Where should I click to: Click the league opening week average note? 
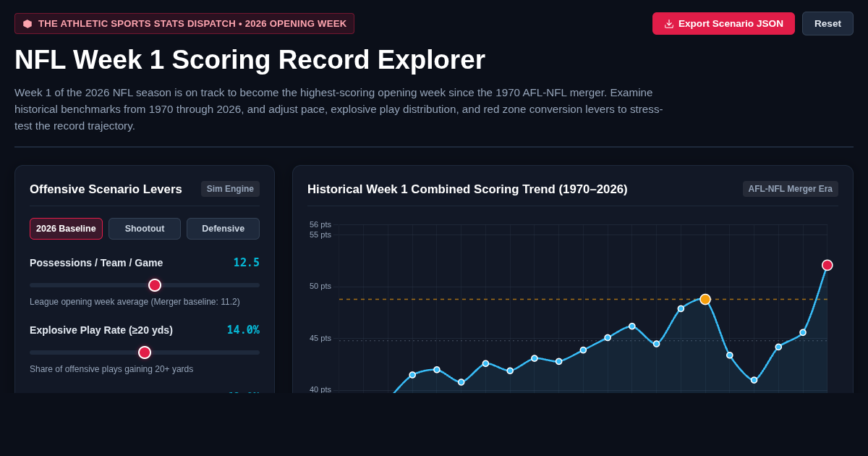135,302
